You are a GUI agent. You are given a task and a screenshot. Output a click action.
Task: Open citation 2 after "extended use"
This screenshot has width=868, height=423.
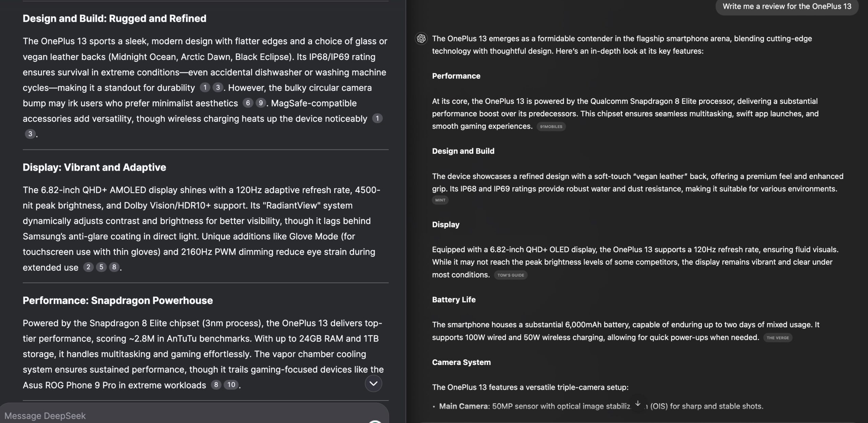[88, 267]
